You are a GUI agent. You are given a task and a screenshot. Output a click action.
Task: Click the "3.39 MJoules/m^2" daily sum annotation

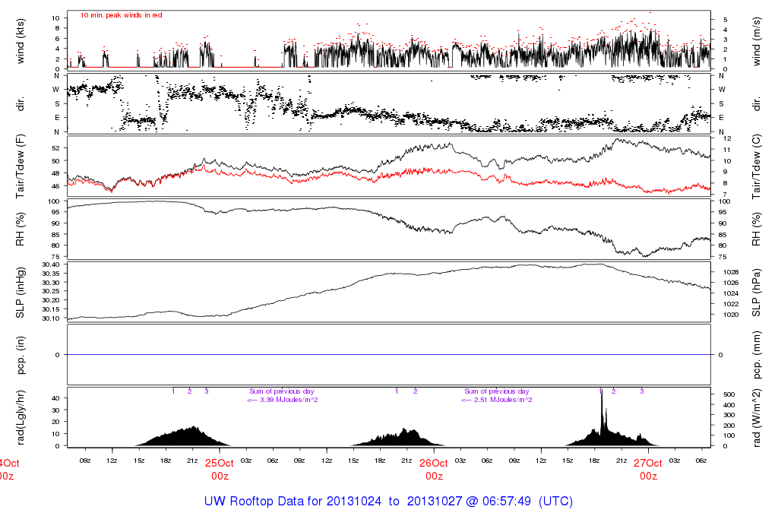click(x=289, y=400)
